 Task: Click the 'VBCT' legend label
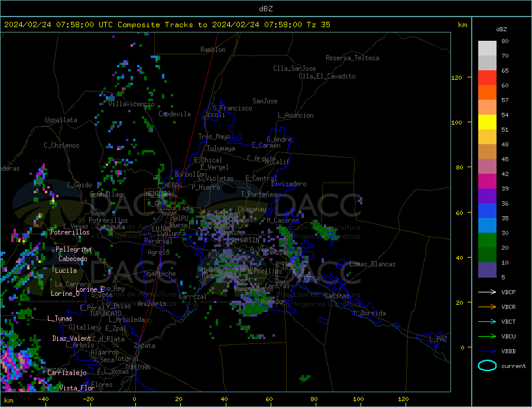508,321
